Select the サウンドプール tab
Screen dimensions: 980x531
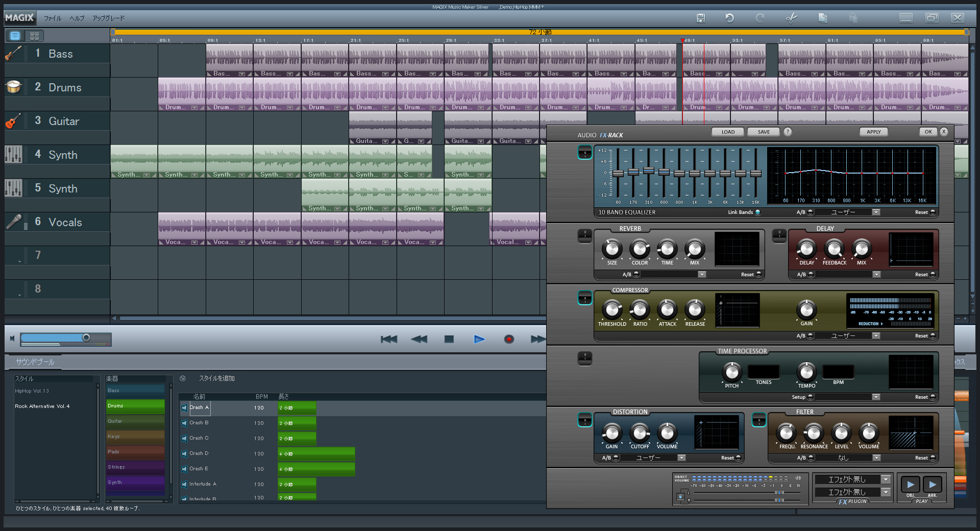coord(35,362)
